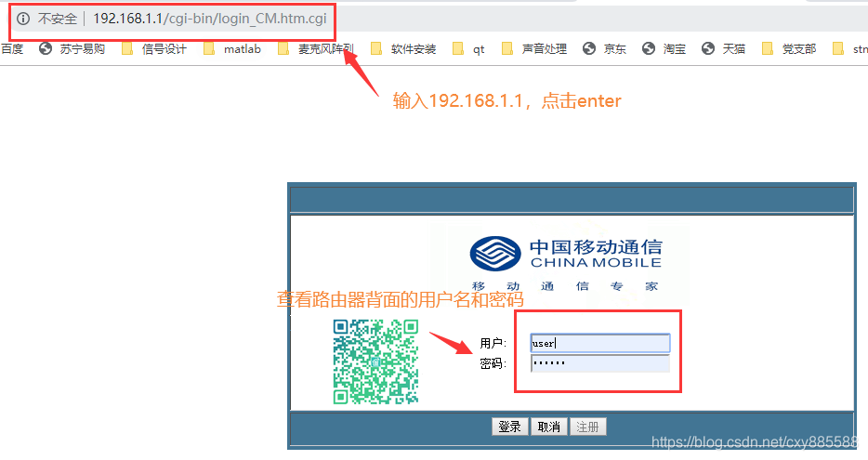The height and width of the screenshot is (460, 868).
Task: Open the 麦克风阵列 bookmark folder
Action: tap(316, 48)
